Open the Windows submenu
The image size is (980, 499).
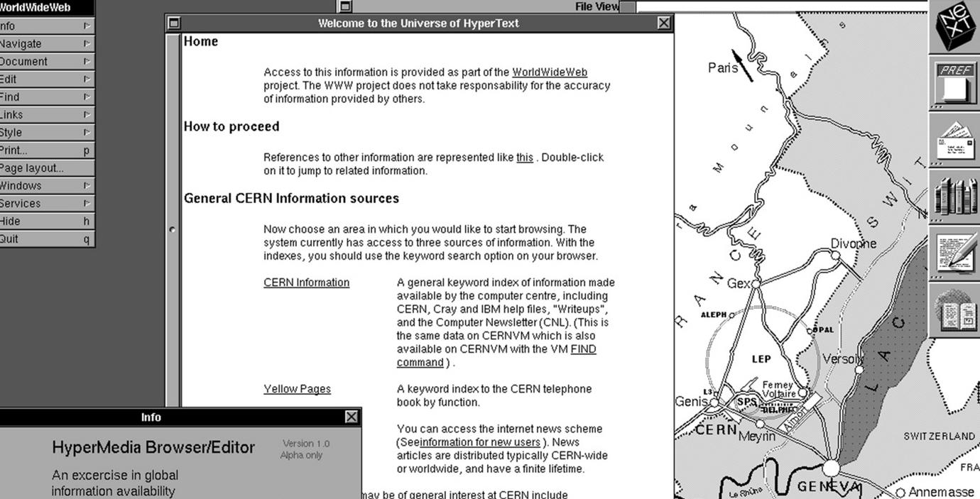(46, 185)
